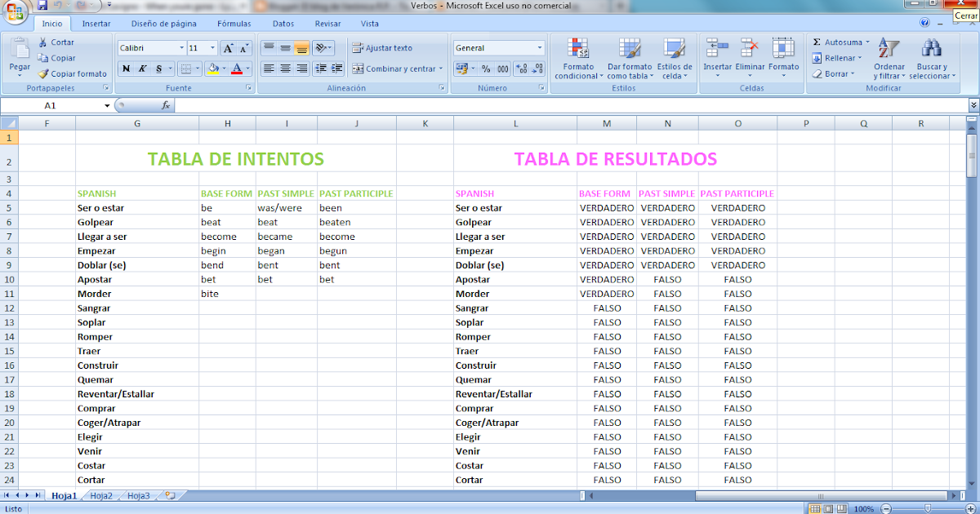Viewport: 980px width, 514px height.
Task: Open Ordenar y filtrar menu
Action: (889, 59)
